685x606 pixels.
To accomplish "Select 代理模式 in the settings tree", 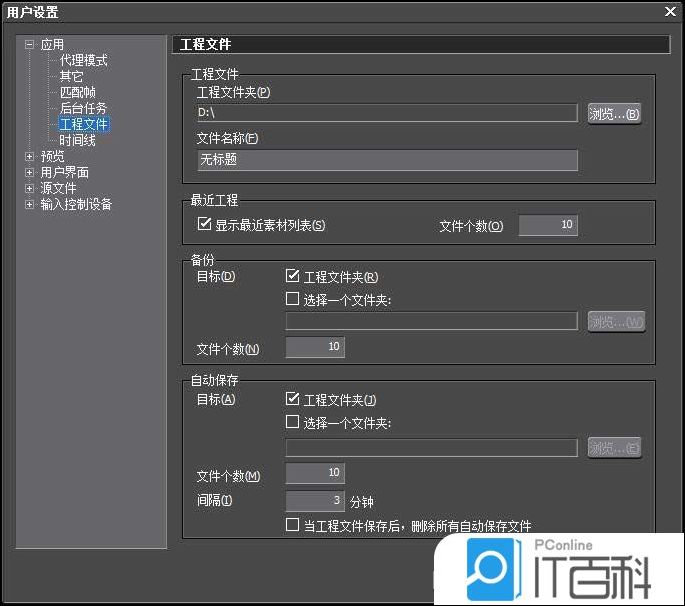I will (83, 60).
